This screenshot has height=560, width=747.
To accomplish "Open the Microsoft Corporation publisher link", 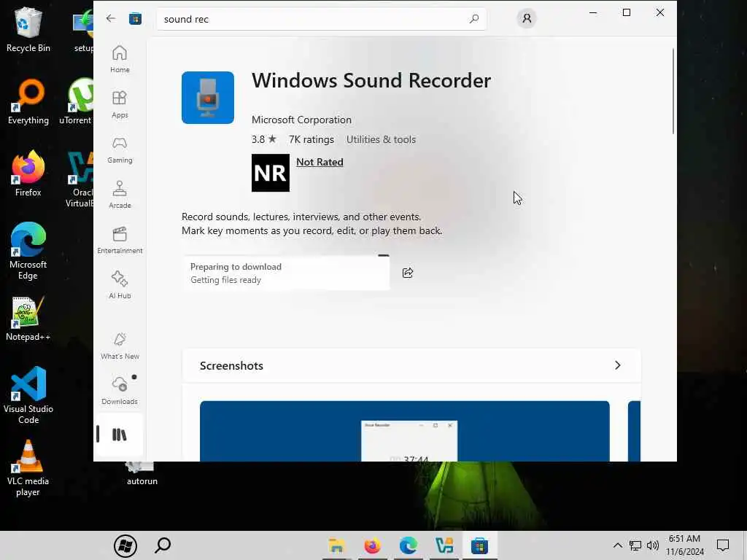I will coord(301,120).
